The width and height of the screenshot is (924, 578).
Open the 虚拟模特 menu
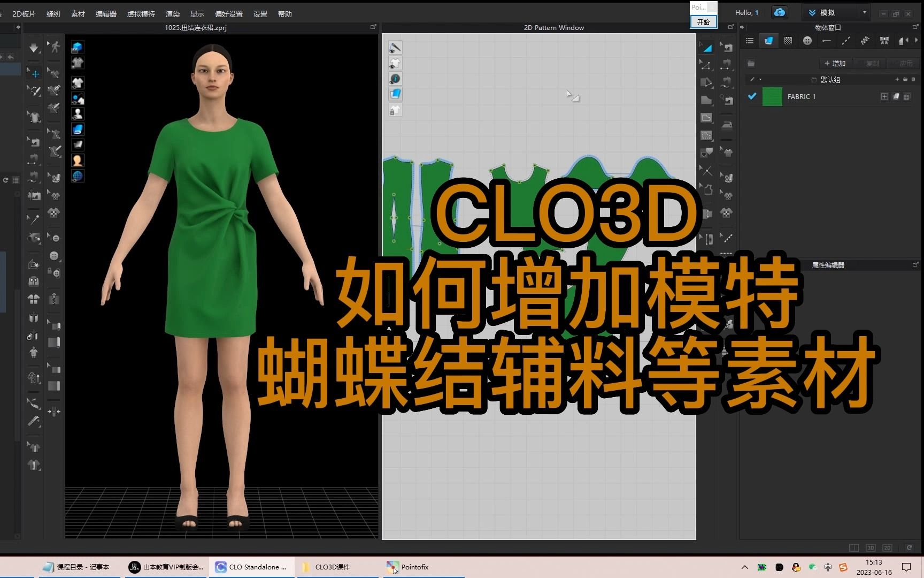pos(141,14)
